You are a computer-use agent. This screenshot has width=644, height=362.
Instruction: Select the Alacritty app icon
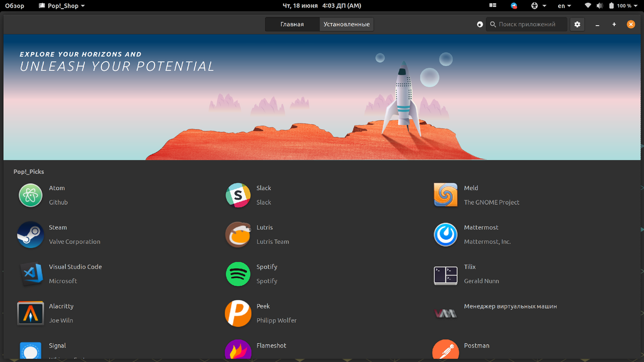click(x=31, y=313)
